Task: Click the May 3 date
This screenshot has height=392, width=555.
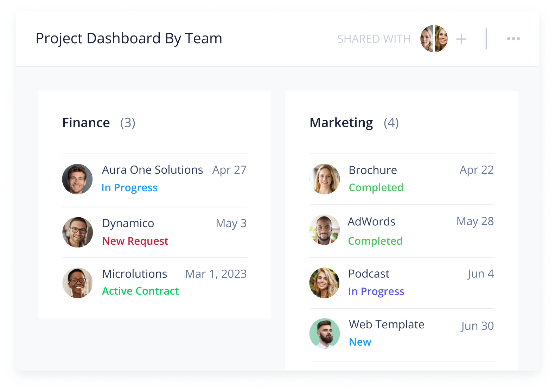Action: coord(231,224)
